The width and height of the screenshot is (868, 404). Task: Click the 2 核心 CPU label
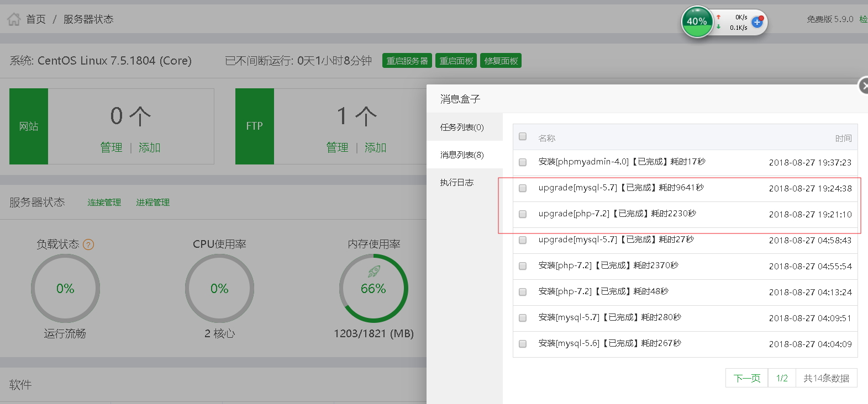[219, 333]
